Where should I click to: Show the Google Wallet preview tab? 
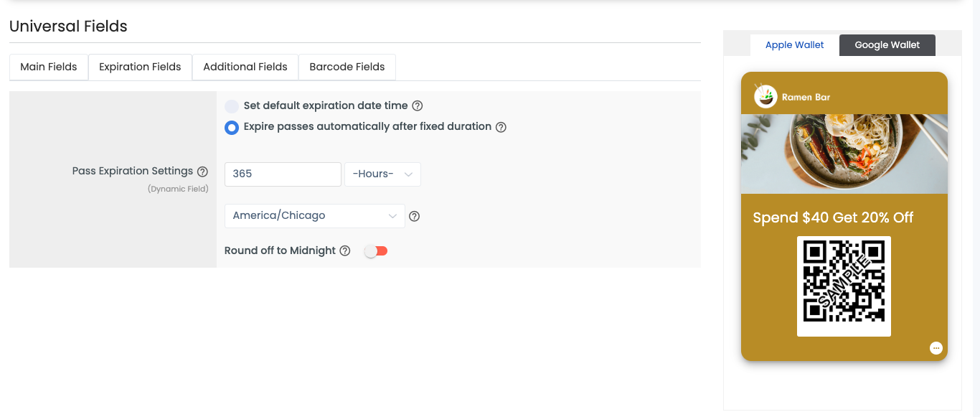click(x=887, y=45)
